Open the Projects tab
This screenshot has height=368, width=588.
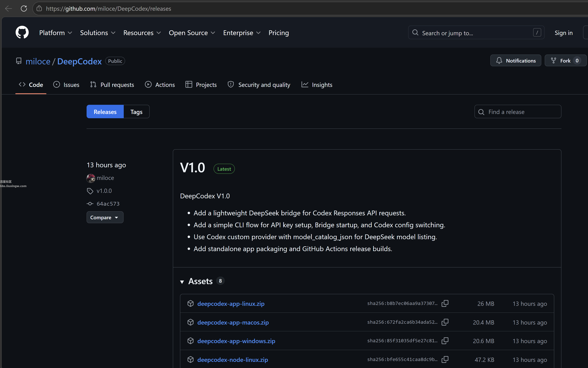click(x=201, y=85)
